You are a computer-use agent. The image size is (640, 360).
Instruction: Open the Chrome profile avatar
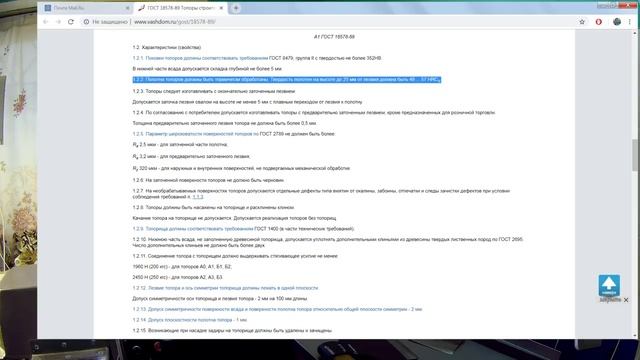617,22
